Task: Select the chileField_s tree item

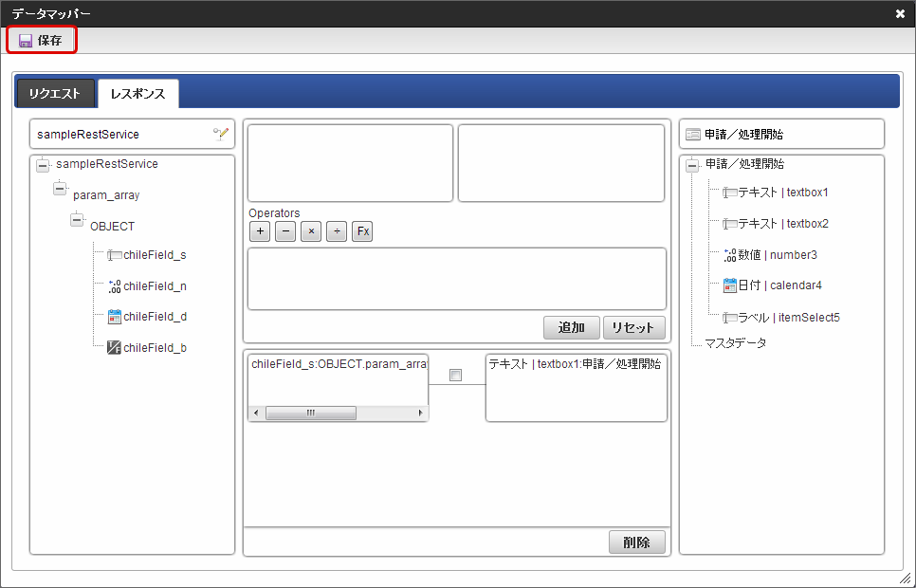Action: click(x=155, y=255)
